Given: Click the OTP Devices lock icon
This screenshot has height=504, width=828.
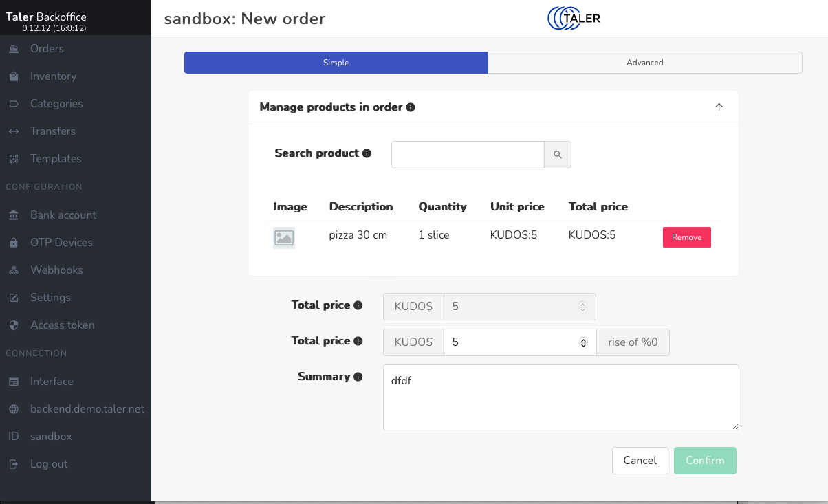Looking at the screenshot, I should [x=14, y=243].
